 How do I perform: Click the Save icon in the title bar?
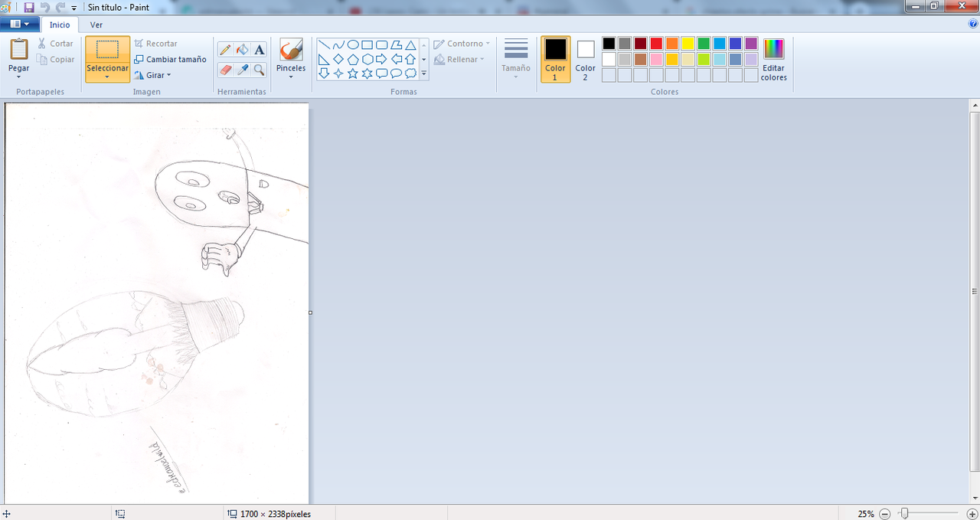29,7
